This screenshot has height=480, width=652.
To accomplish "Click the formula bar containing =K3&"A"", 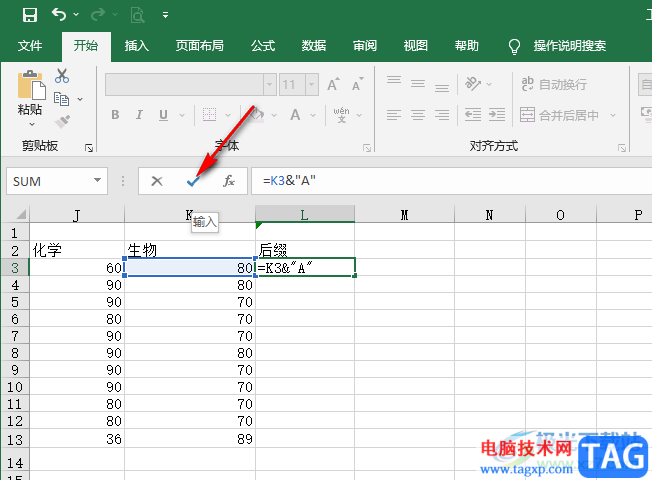I will coord(452,181).
